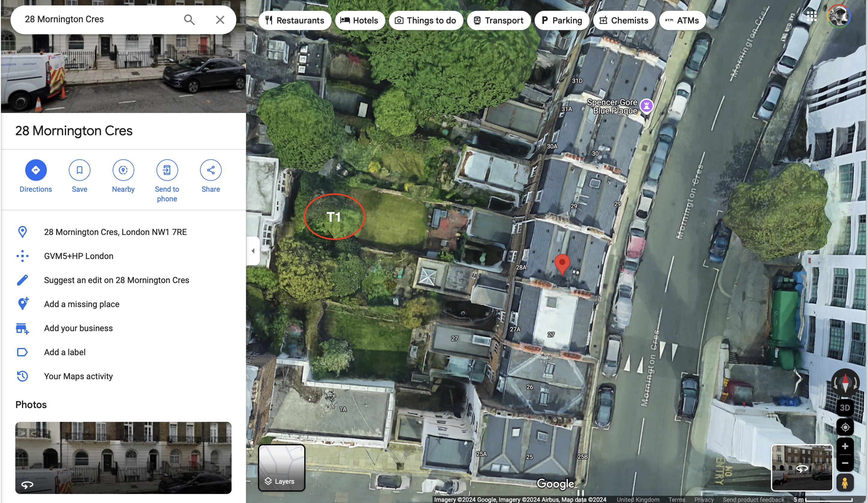Show your location target icon

[845, 427]
